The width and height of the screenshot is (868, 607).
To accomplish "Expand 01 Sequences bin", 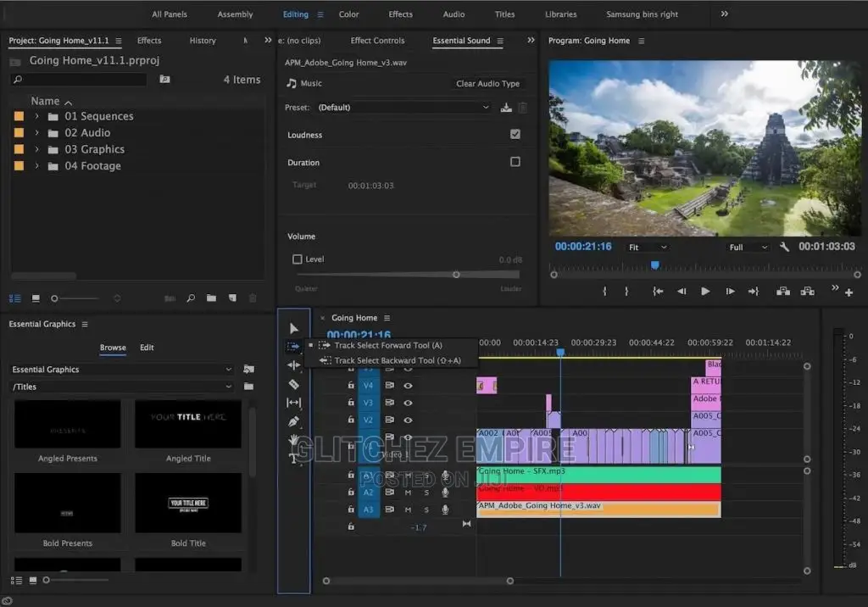I will coord(37,116).
